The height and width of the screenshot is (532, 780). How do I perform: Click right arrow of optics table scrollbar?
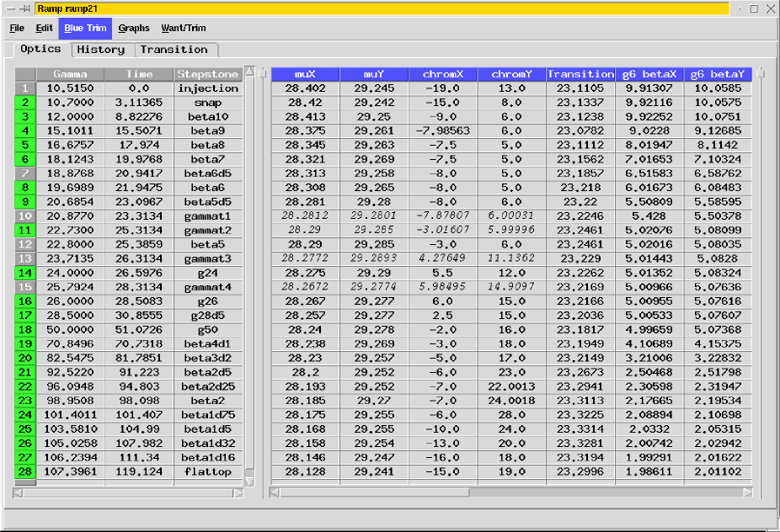tap(748, 492)
